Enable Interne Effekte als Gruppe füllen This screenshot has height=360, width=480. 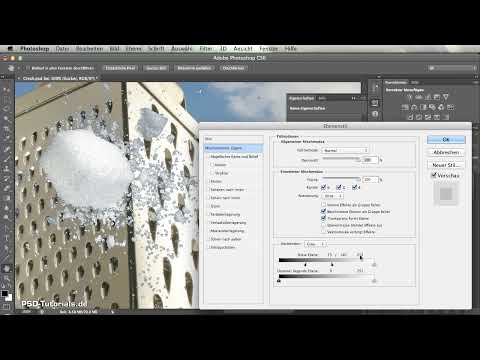click(x=323, y=205)
